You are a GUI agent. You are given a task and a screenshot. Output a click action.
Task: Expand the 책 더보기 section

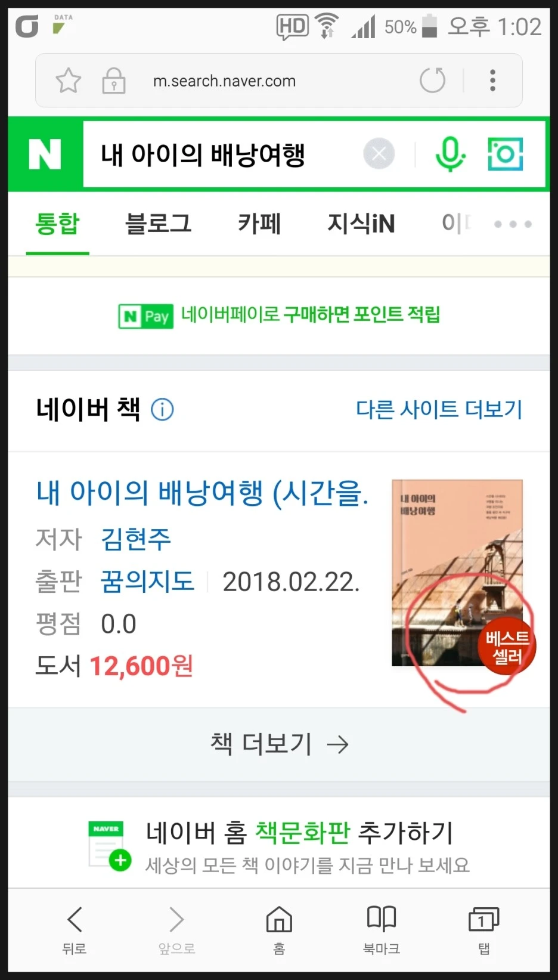pos(279,744)
